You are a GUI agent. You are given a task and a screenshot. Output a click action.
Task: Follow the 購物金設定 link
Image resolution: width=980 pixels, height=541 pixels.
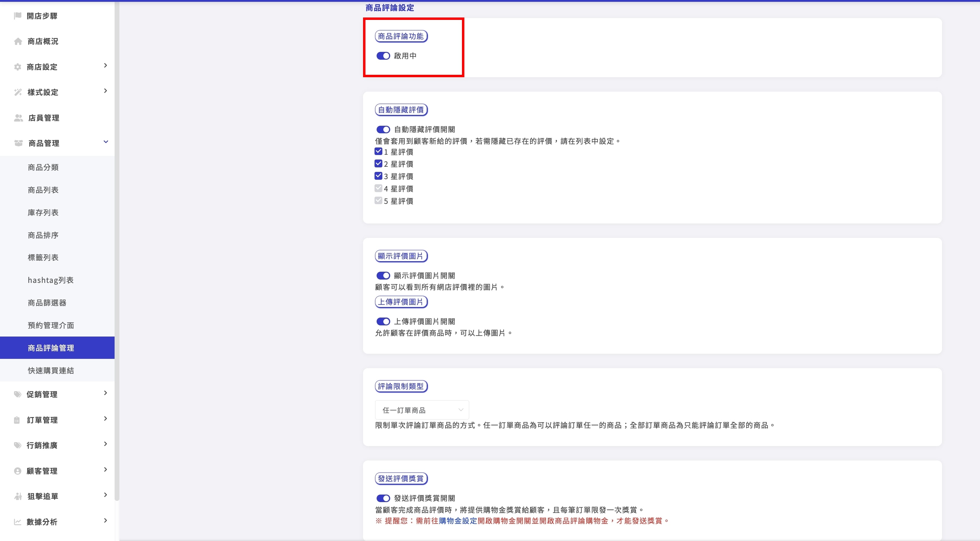458,521
